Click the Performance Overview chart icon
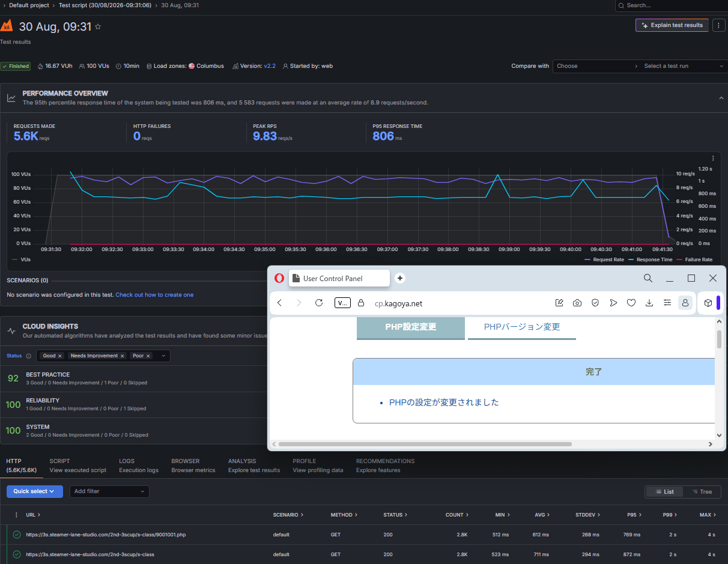This screenshot has height=564, width=728. pyautogui.click(x=11, y=98)
